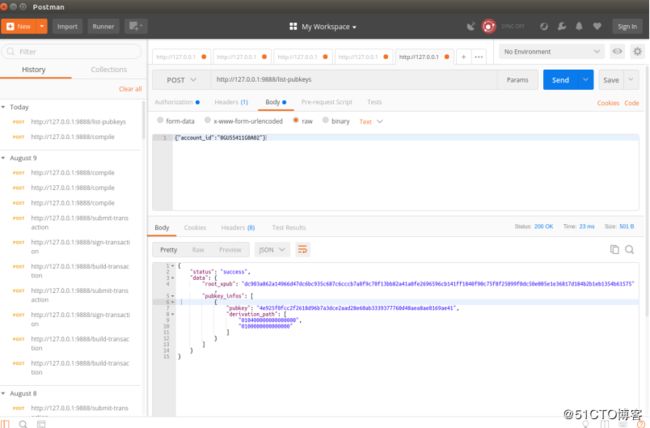Open the Text body type dropdown
The width and height of the screenshot is (650, 428).
[371, 122]
